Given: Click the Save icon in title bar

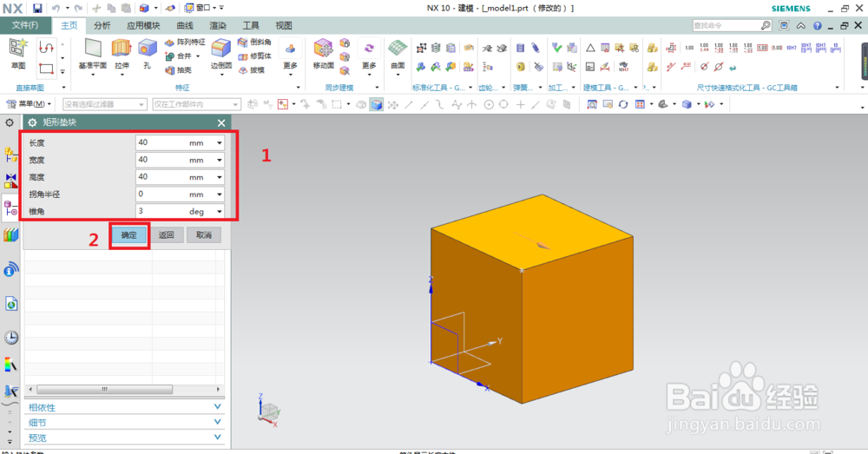Looking at the screenshot, I should click(37, 9).
